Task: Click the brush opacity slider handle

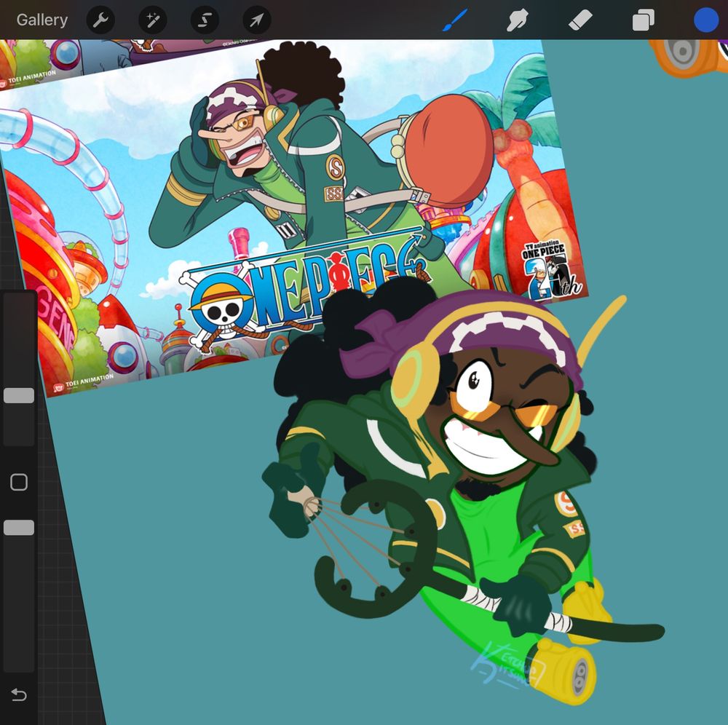Action: [x=19, y=528]
